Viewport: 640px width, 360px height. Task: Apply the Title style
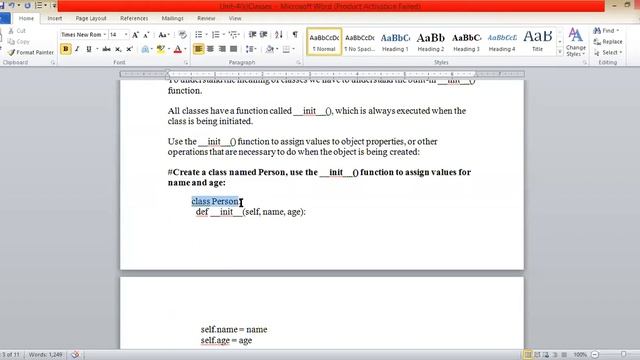click(538, 42)
